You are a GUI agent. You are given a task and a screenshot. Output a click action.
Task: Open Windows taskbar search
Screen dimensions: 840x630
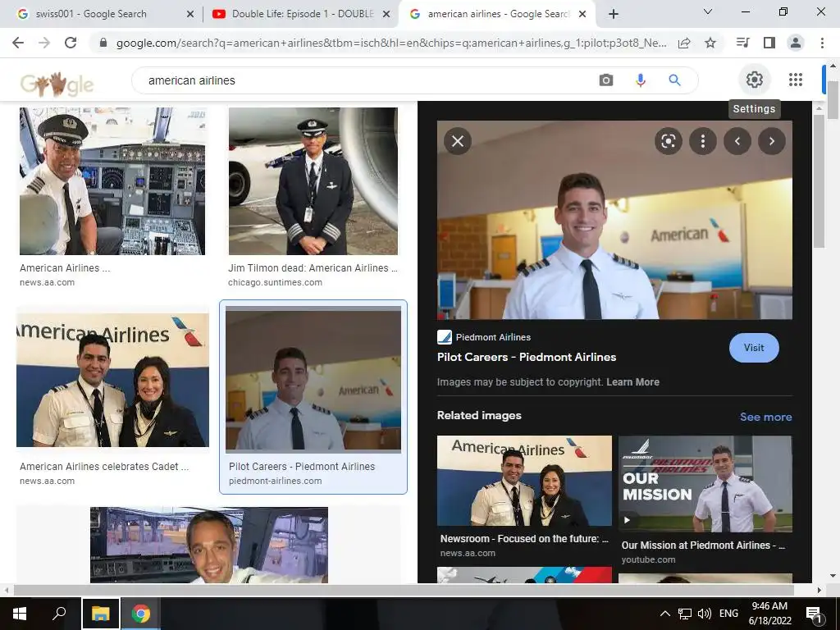coord(59,614)
